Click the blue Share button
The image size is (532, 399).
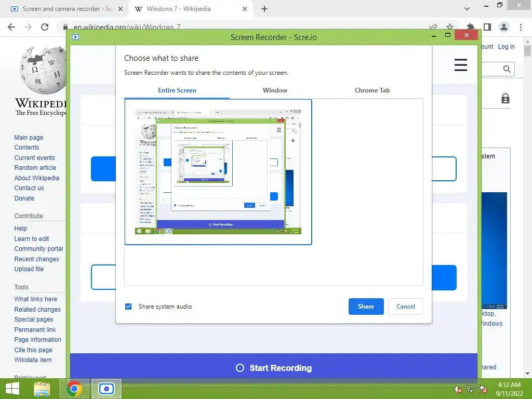pos(366,307)
